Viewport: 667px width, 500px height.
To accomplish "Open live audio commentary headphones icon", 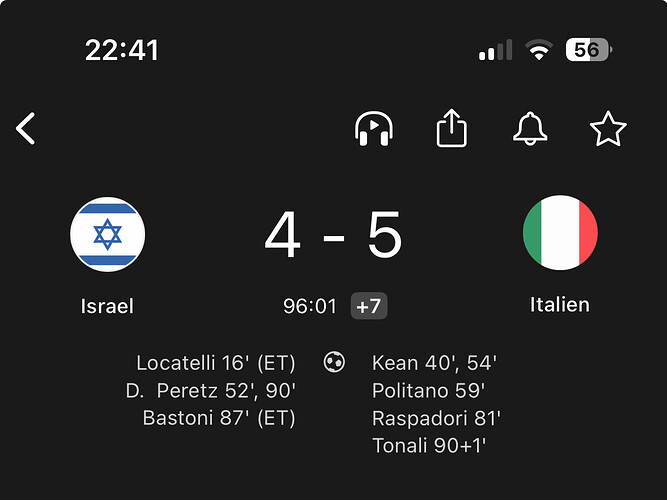I will (374, 128).
